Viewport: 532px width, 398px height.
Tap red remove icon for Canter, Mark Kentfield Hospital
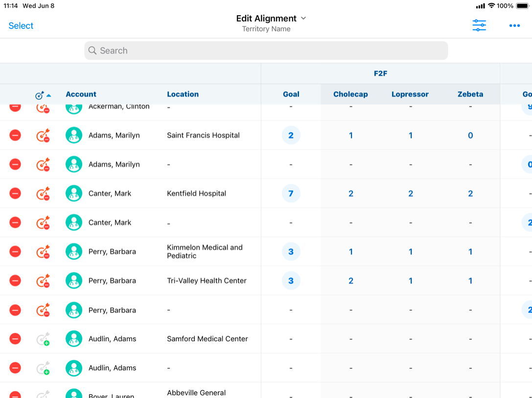coord(15,194)
